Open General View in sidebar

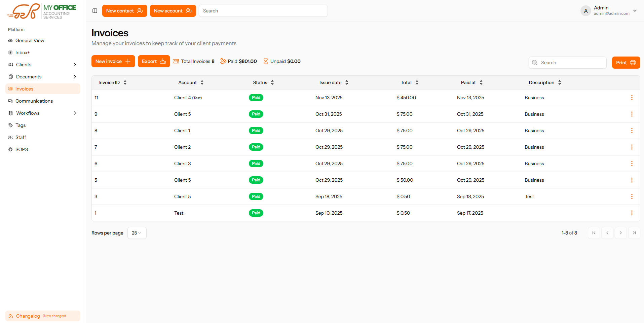(x=43, y=40)
